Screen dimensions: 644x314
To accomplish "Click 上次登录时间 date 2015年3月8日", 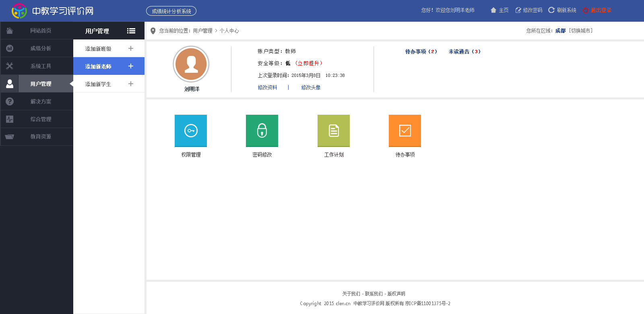I will (306, 75).
